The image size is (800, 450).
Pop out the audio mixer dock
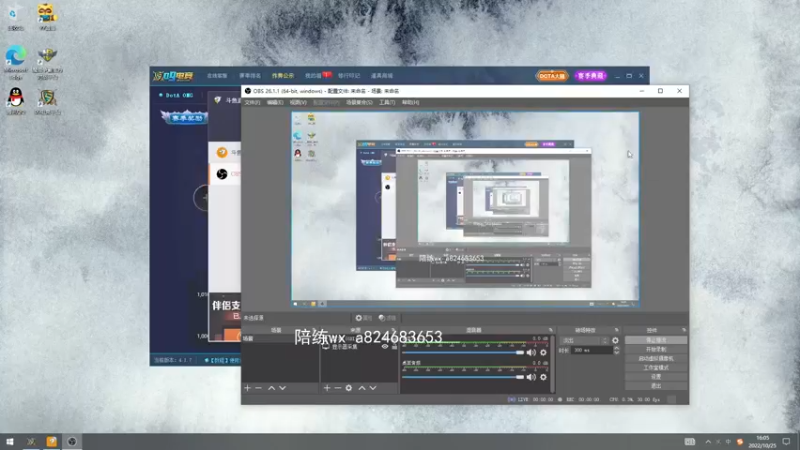551,330
